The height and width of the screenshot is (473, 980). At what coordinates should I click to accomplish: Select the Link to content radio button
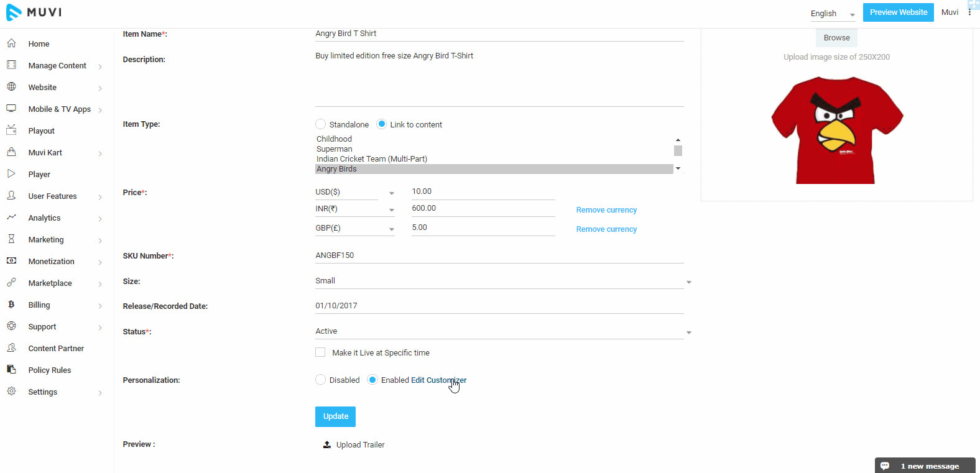click(x=382, y=124)
